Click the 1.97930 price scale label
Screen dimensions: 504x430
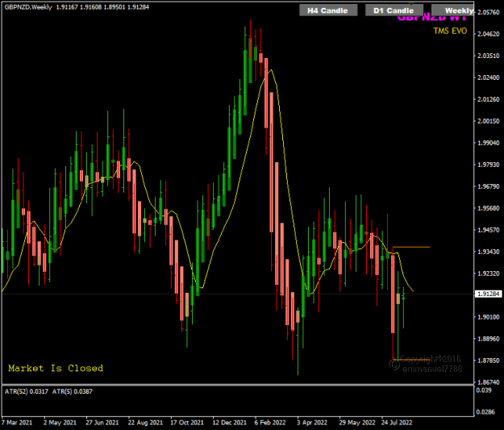(489, 165)
